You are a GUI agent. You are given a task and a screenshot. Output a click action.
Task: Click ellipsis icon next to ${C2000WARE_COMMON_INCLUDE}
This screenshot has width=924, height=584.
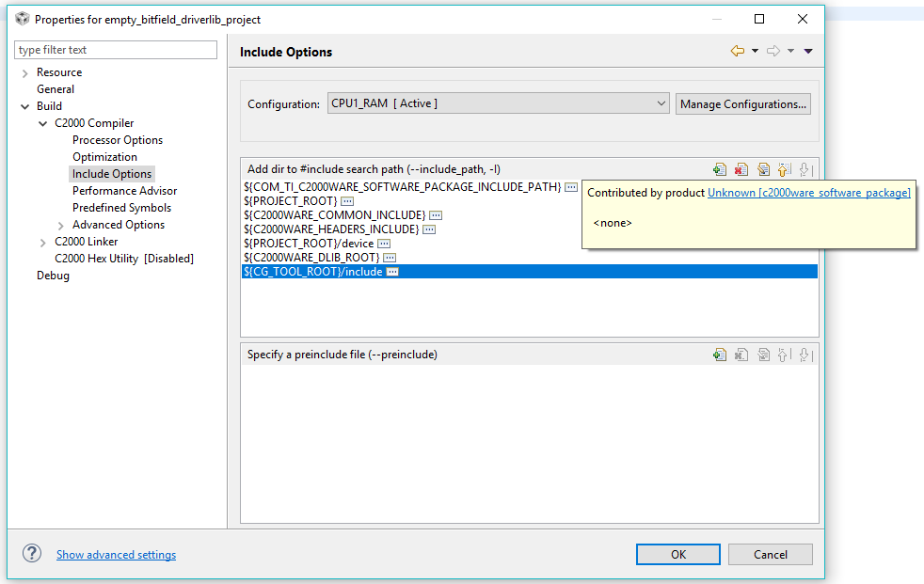pos(436,215)
